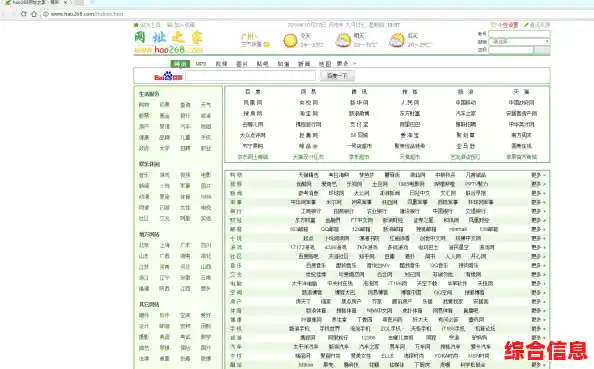View site info icon beside the URL

point(46,14)
